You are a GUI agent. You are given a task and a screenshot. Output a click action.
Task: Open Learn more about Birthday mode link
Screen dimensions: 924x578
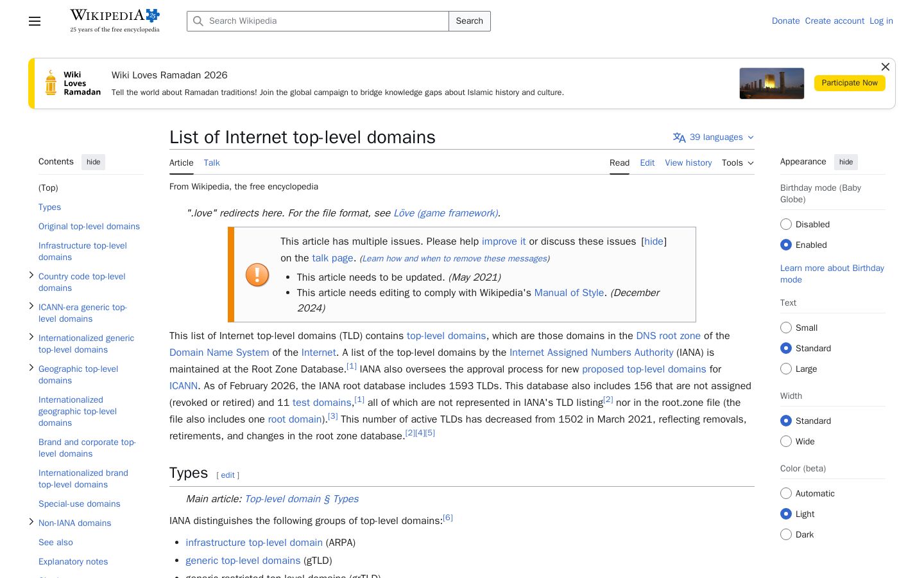point(832,274)
